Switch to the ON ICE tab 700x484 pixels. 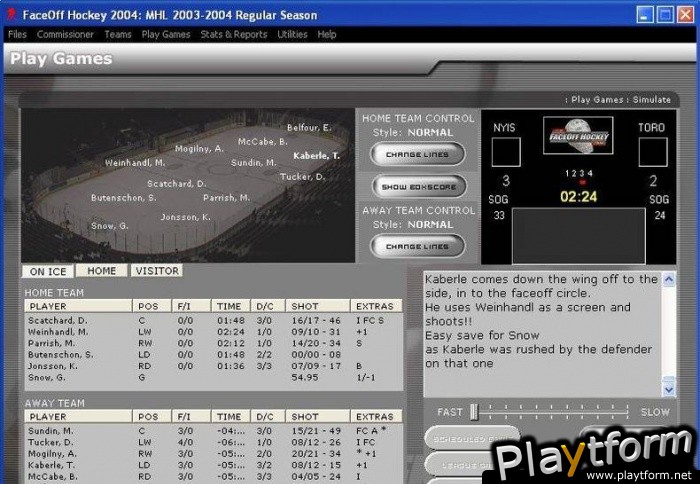(x=48, y=271)
